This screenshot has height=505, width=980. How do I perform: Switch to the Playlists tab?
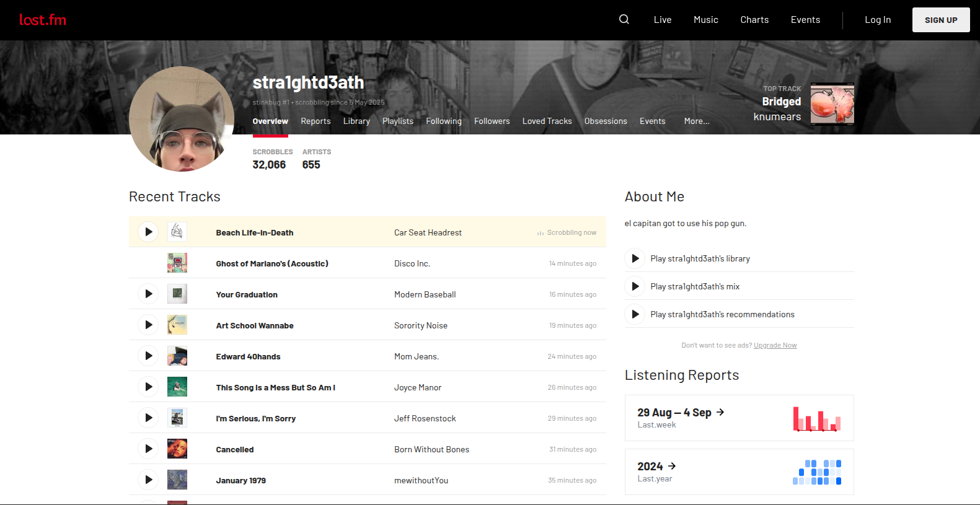[x=398, y=121]
